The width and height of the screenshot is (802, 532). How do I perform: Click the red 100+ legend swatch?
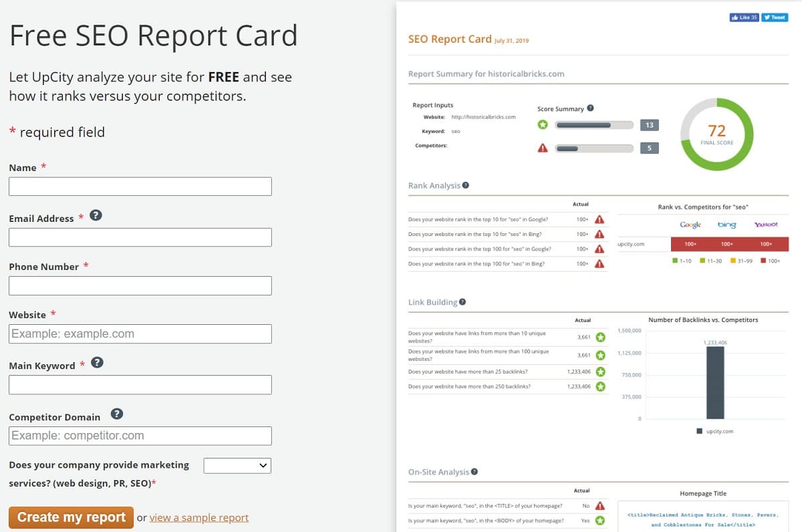(x=763, y=261)
